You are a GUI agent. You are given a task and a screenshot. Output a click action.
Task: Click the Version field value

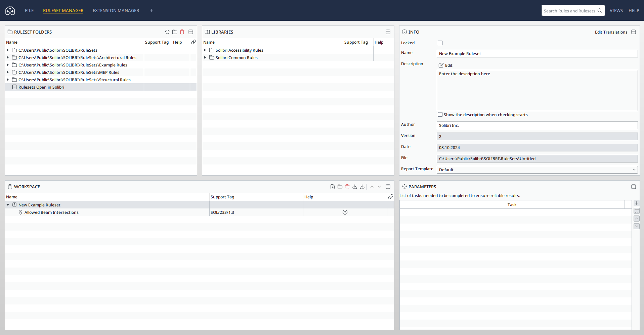click(x=537, y=136)
